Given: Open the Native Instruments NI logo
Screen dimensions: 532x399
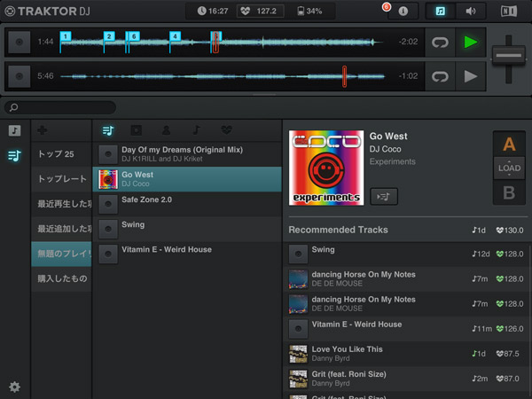Looking at the screenshot, I should [x=509, y=12].
